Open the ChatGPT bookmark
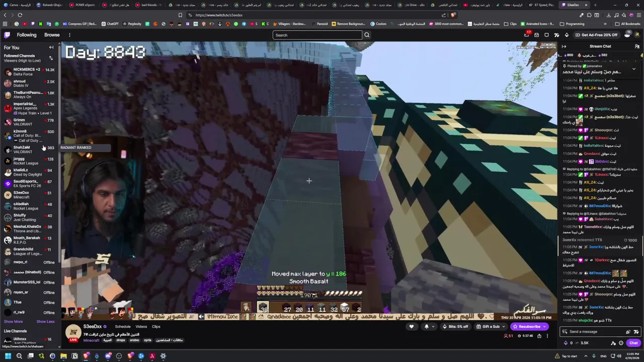This screenshot has height=362, width=644. [x=110, y=24]
